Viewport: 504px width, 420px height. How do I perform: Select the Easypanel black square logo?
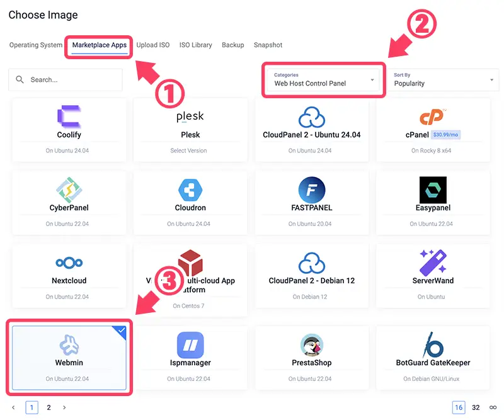433,190
